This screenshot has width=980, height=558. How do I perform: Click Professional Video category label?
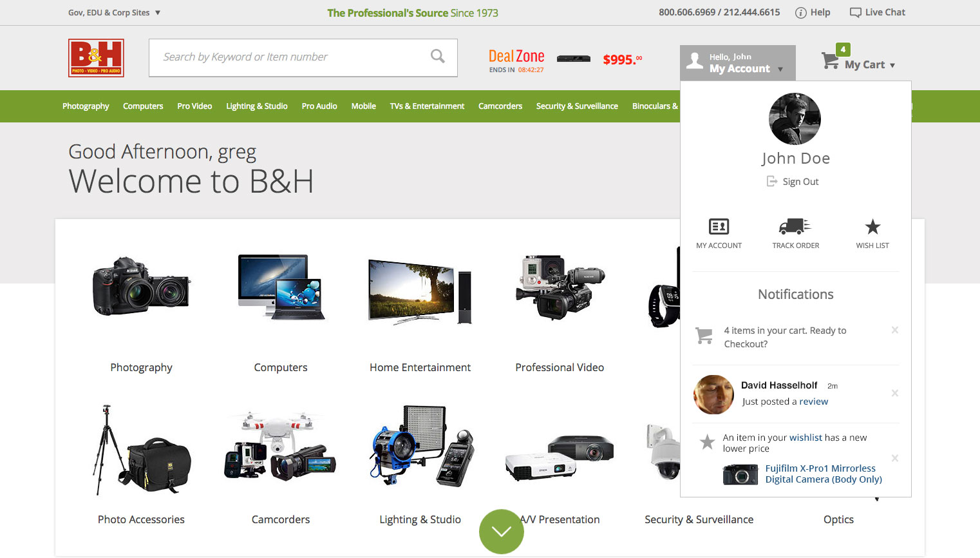560,367
